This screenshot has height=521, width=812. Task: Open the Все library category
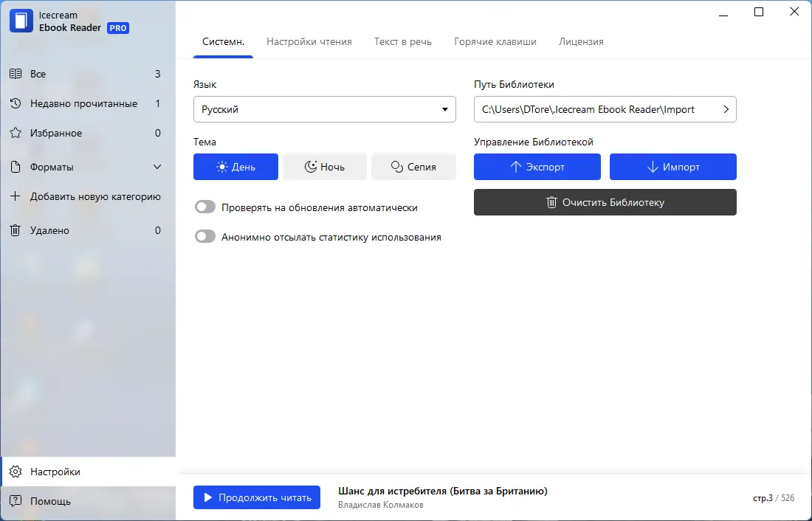[88, 74]
